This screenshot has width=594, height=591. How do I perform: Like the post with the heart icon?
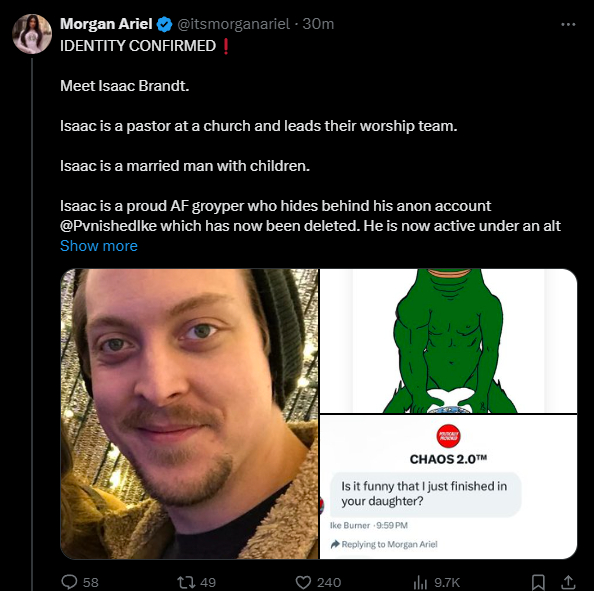303,582
